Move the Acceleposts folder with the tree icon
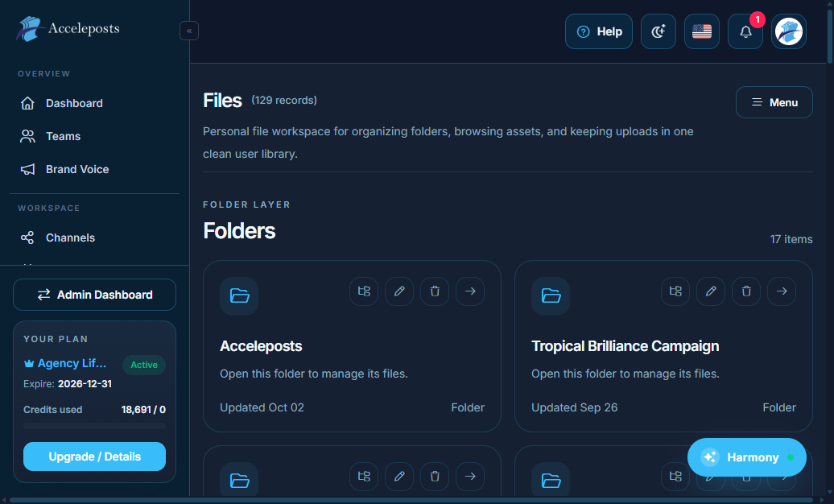The image size is (834, 504). pos(365,291)
